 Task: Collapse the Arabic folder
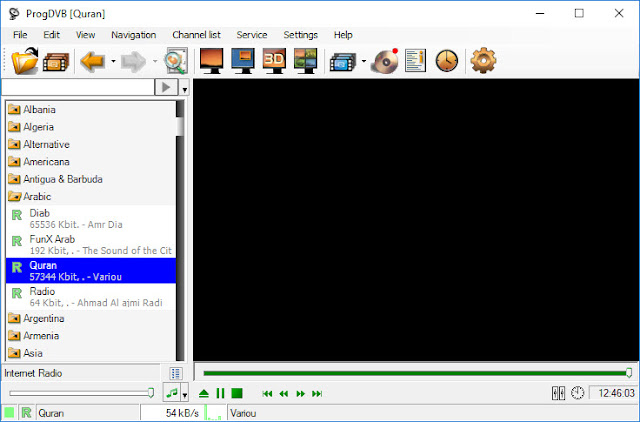pos(14,197)
